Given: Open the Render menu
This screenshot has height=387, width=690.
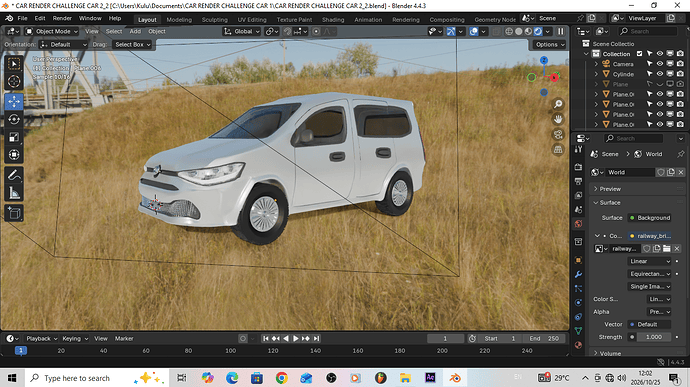Looking at the screenshot, I should [x=62, y=18].
